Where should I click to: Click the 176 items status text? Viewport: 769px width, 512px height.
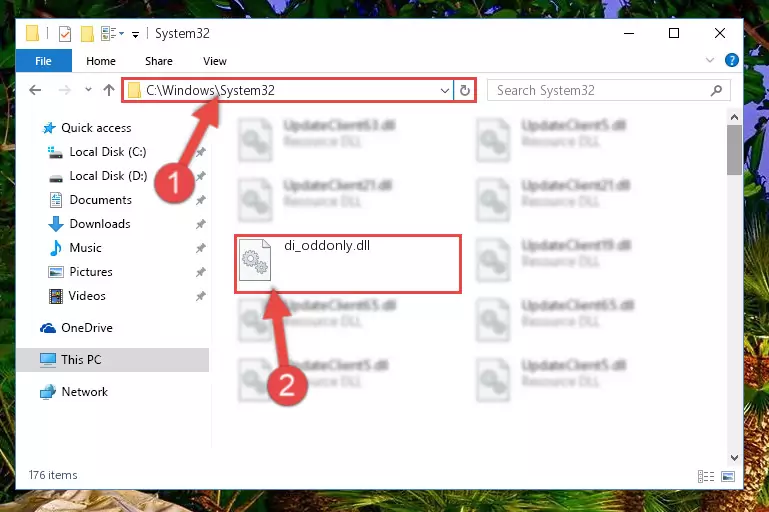point(53,475)
